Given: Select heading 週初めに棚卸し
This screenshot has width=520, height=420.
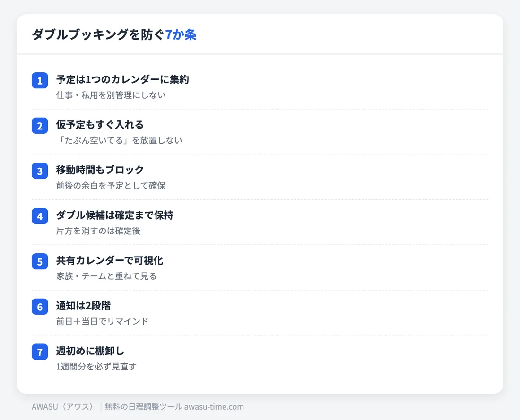Looking at the screenshot, I should click(x=90, y=351).
